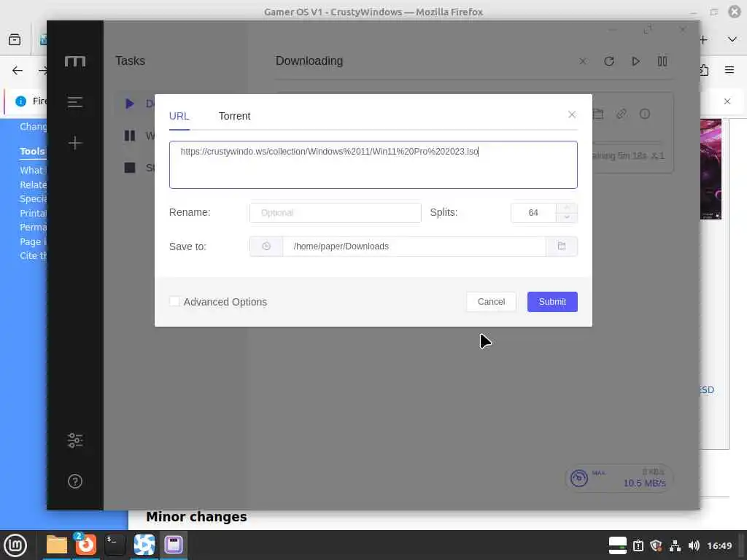
Task: Open save-path history clock icon
Action: pos(266,246)
